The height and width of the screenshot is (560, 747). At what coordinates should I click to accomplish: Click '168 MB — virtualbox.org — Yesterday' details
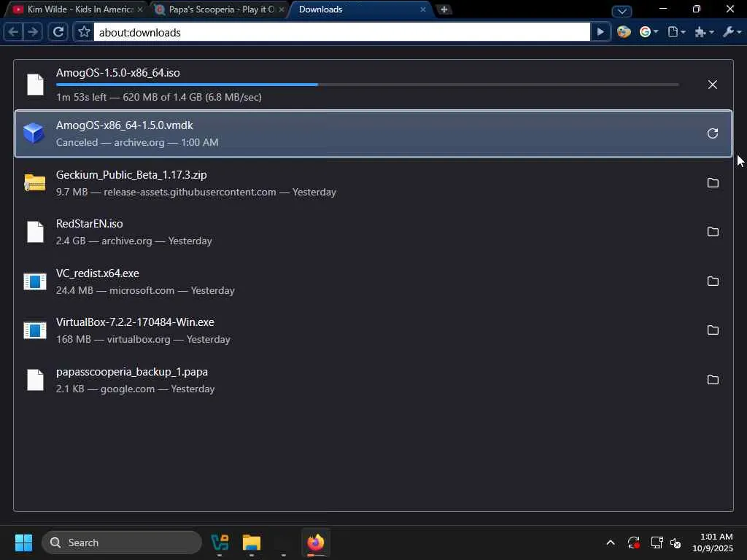(x=143, y=340)
